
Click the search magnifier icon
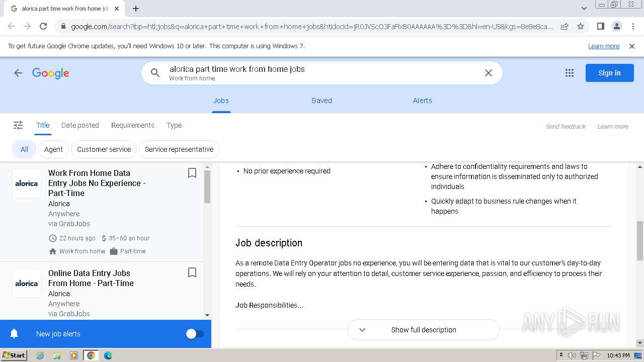(x=155, y=73)
